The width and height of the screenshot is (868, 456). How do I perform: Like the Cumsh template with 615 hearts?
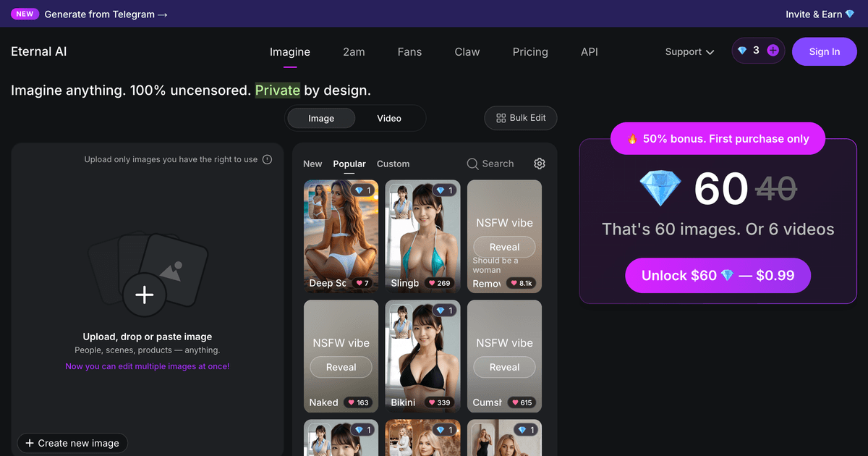coord(521,402)
